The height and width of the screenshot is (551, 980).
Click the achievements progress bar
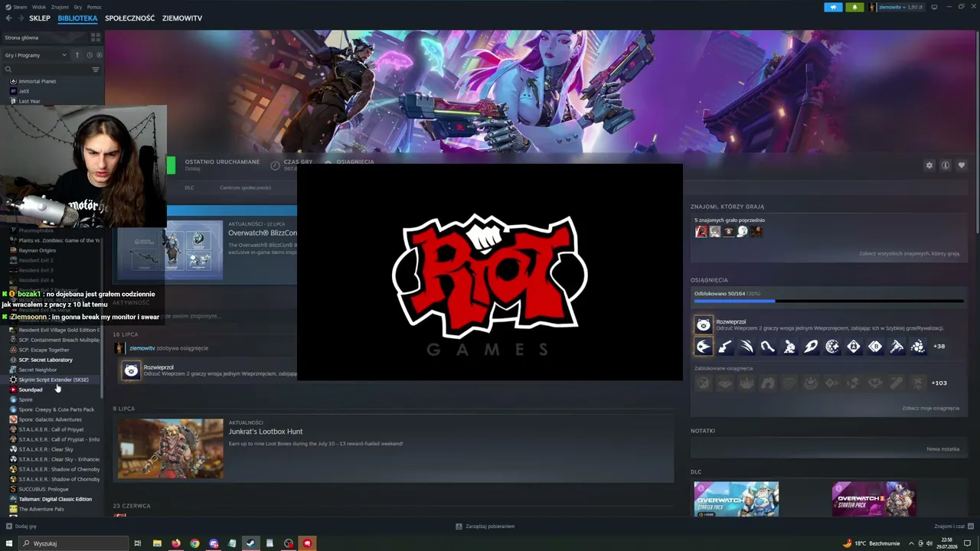pyautogui.click(x=828, y=301)
